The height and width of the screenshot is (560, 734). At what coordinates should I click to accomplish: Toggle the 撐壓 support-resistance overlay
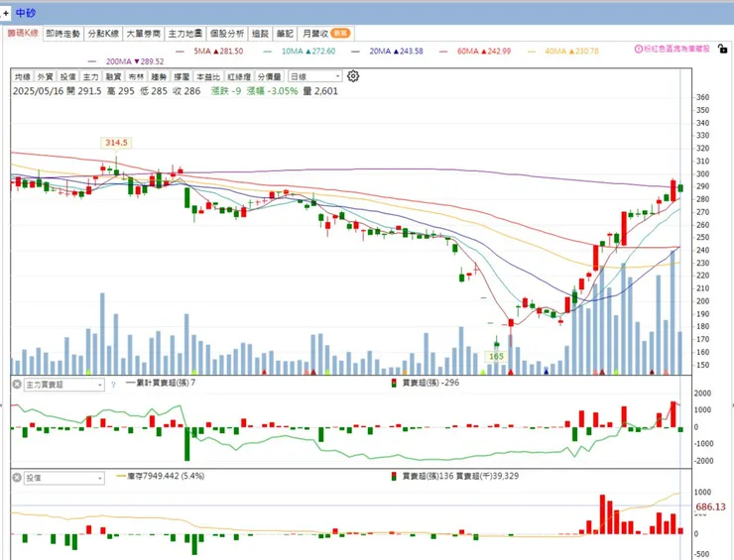coord(182,76)
